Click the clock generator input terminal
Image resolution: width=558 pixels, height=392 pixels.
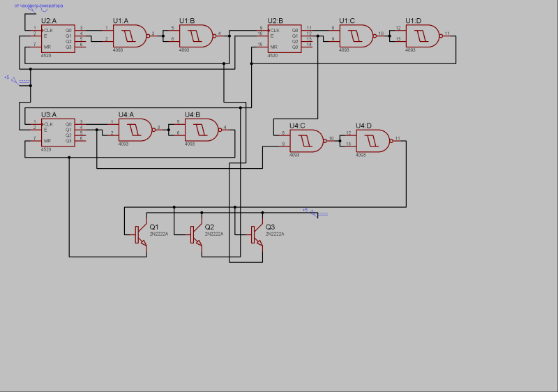click(x=31, y=10)
